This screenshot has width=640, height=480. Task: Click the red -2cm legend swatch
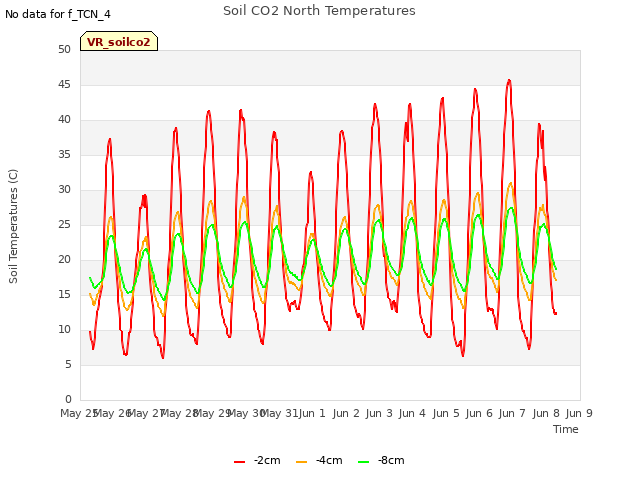[x=240, y=462]
